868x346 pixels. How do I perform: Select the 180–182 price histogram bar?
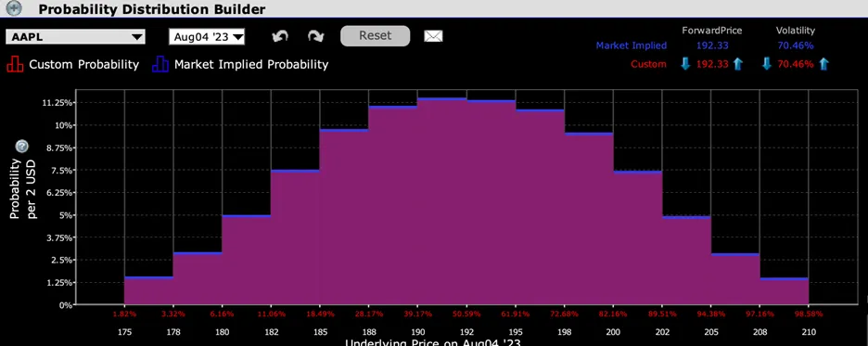coord(247,260)
